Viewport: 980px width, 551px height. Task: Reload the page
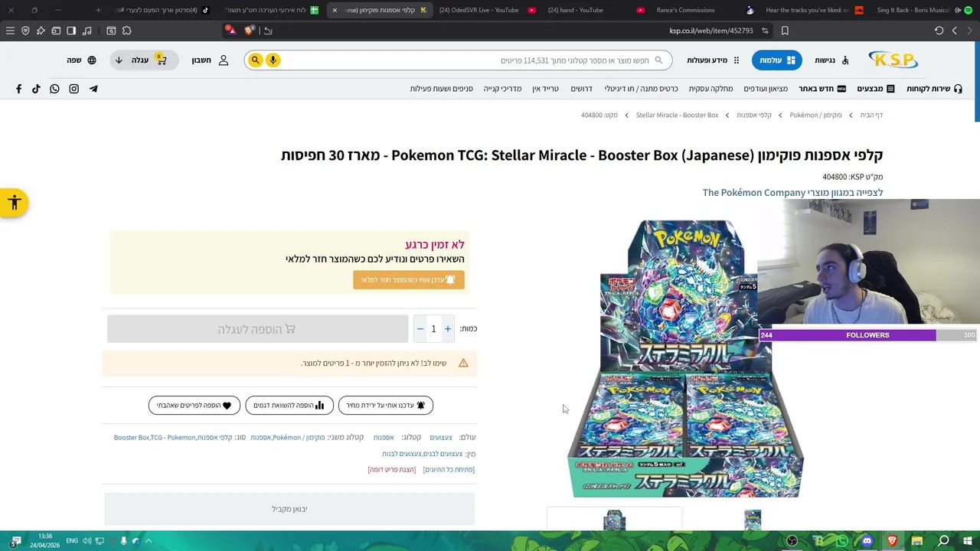click(x=939, y=31)
